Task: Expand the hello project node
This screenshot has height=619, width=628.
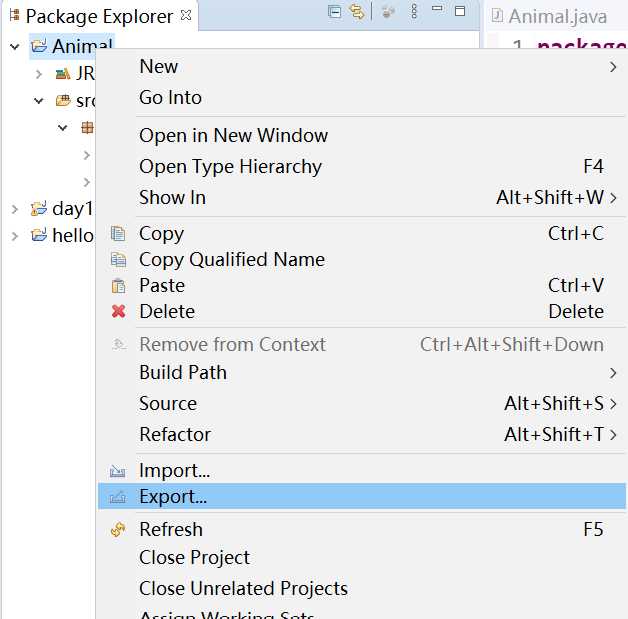Action: tap(15, 236)
